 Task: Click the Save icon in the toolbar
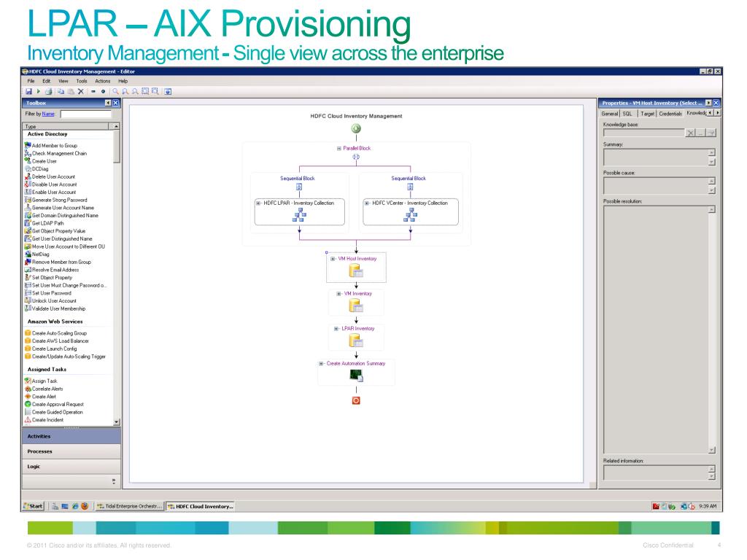coord(28,91)
